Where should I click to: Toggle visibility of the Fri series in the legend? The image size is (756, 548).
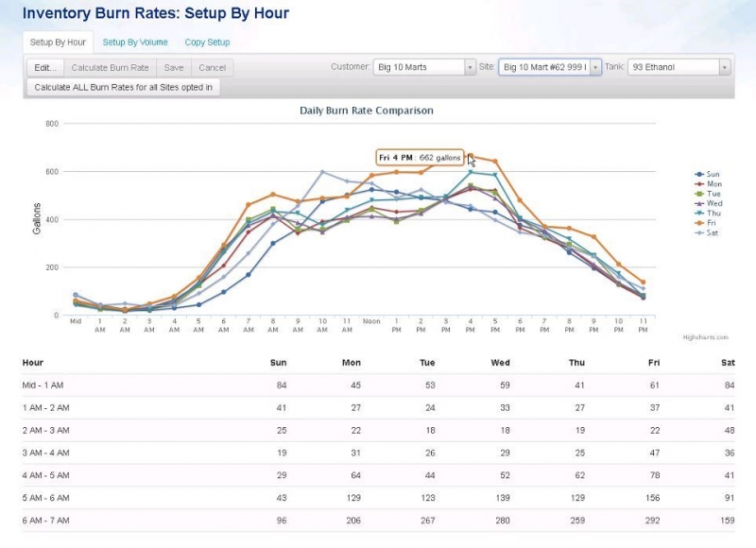(709, 223)
